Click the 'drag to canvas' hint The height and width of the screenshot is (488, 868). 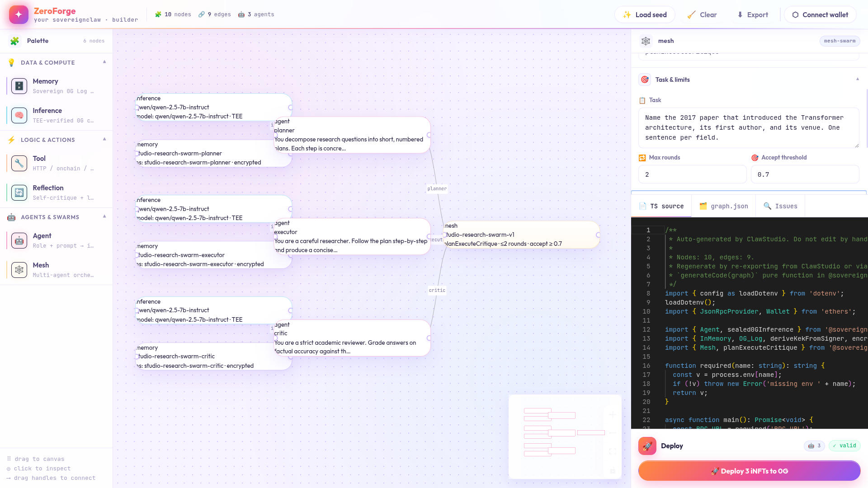click(x=36, y=459)
